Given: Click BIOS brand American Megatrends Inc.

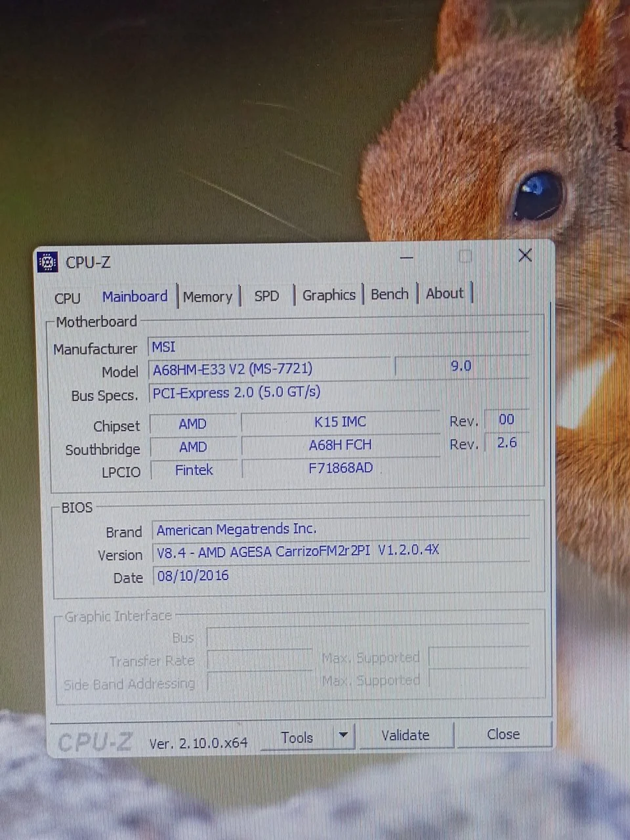Looking at the screenshot, I should pyautogui.click(x=340, y=529).
